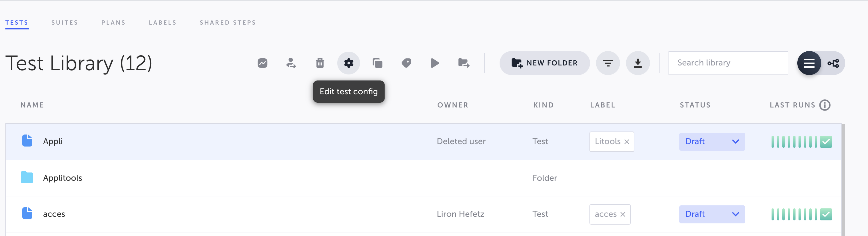
Task: Remove the acces label chip
Action: [623, 214]
